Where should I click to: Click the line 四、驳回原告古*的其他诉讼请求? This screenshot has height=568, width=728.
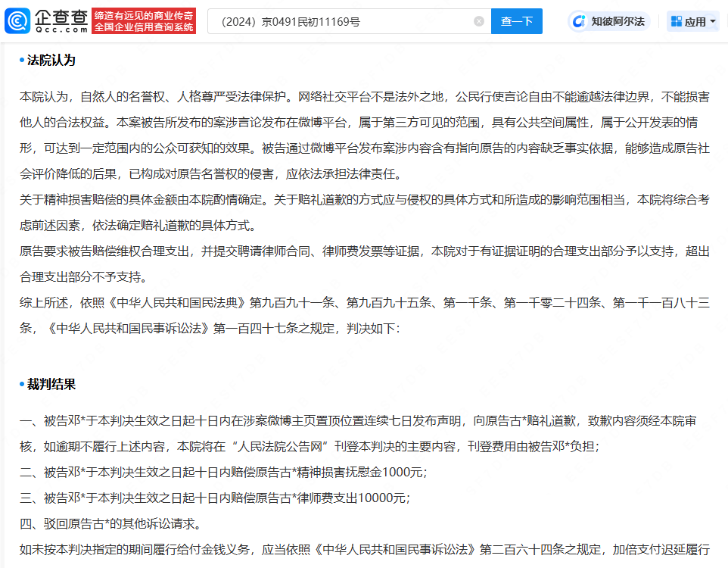111,524
